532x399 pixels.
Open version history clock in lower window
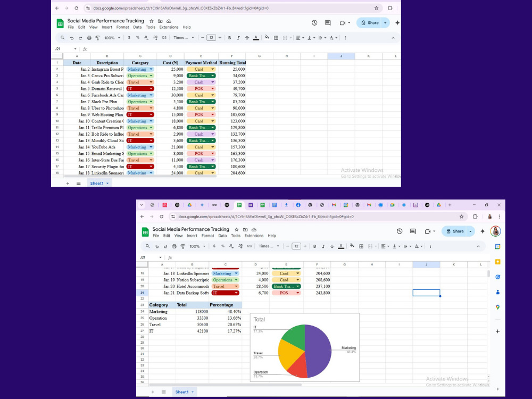[x=400, y=231]
